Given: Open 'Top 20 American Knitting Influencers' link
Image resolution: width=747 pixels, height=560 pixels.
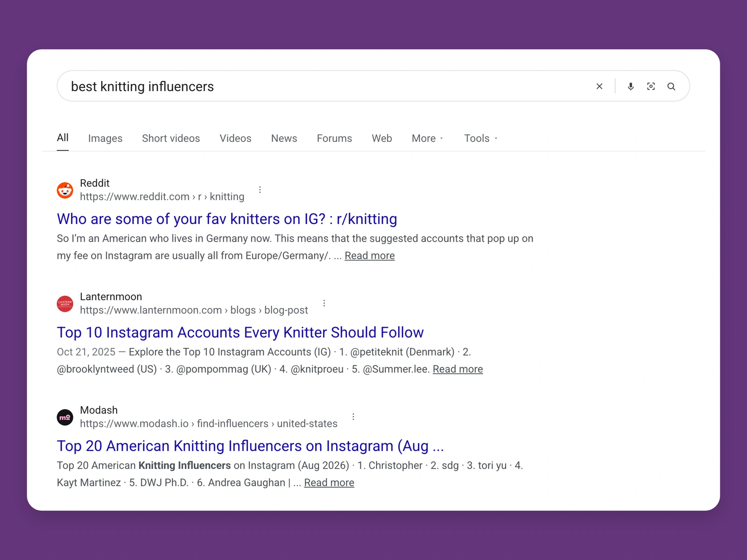Looking at the screenshot, I should pyautogui.click(x=250, y=446).
